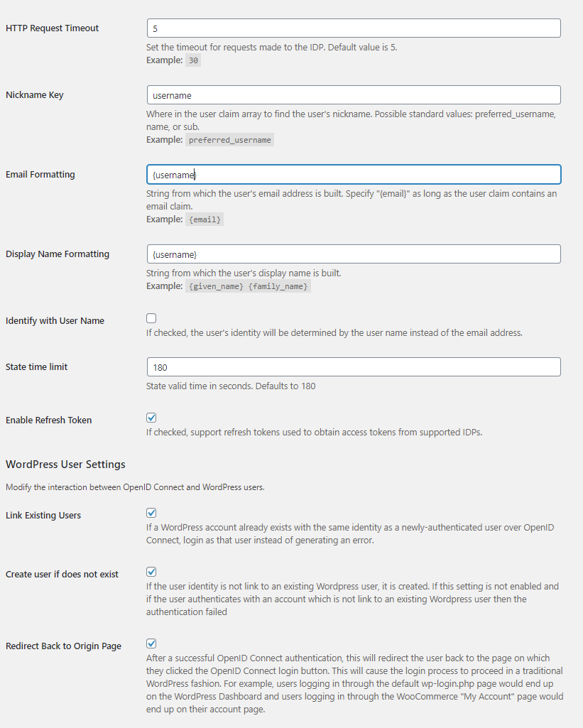
Task: Enable the Identify with User Name checkbox
Action: 151,318
